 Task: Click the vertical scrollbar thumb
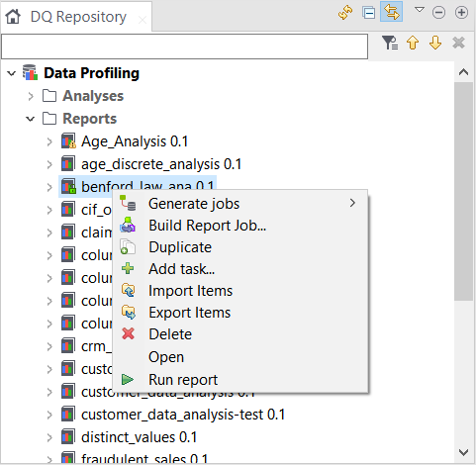click(x=463, y=191)
